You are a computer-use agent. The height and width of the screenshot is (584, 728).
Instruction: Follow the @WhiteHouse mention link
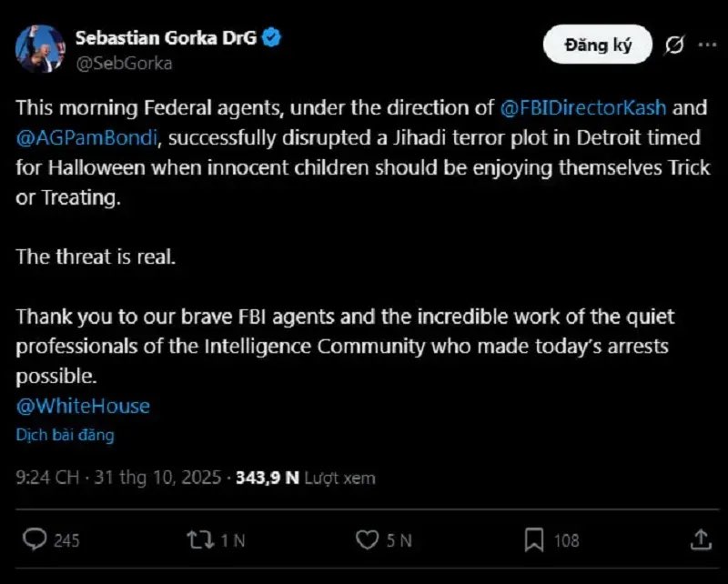[83, 406]
